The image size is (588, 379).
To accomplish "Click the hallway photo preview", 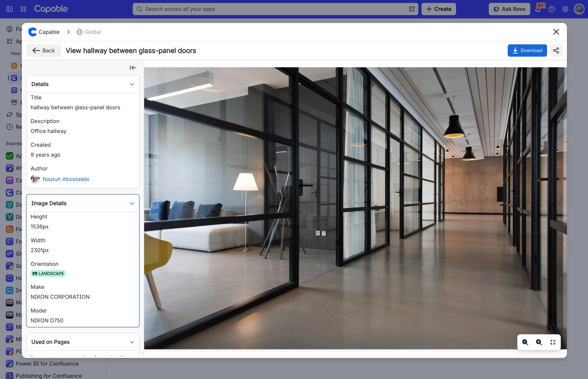I will [x=355, y=208].
